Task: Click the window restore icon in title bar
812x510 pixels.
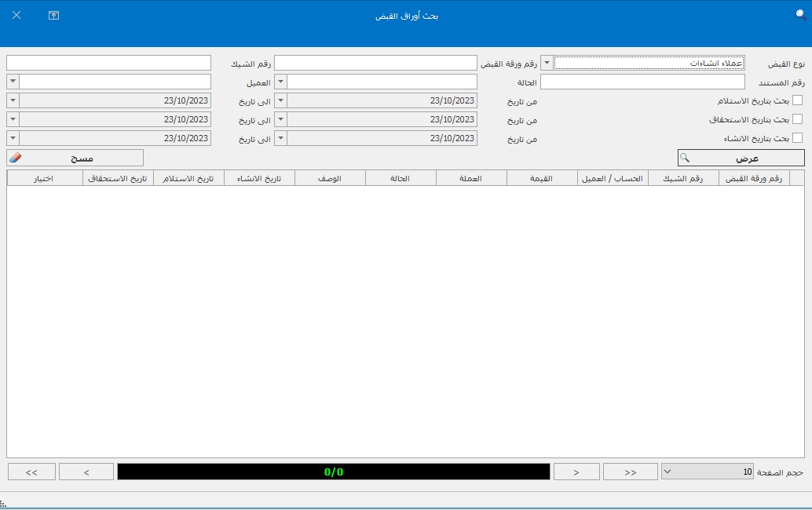Action: click(53, 15)
